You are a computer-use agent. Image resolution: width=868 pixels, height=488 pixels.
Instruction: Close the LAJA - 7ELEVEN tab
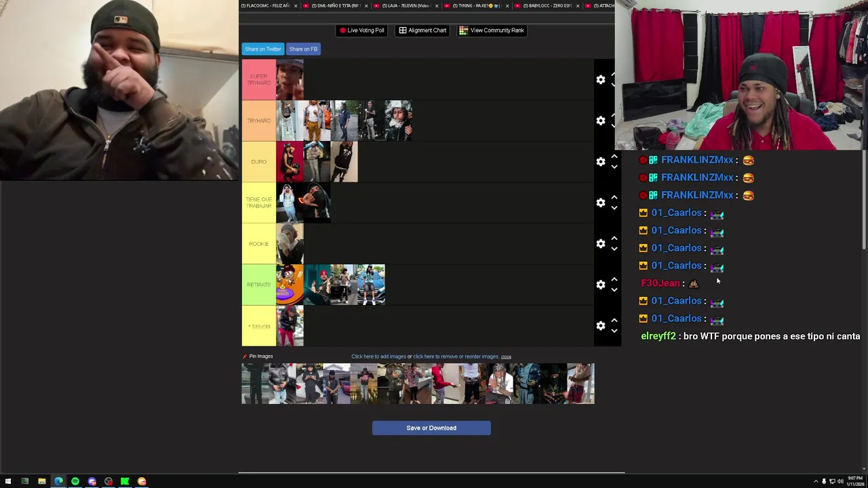tap(437, 5)
